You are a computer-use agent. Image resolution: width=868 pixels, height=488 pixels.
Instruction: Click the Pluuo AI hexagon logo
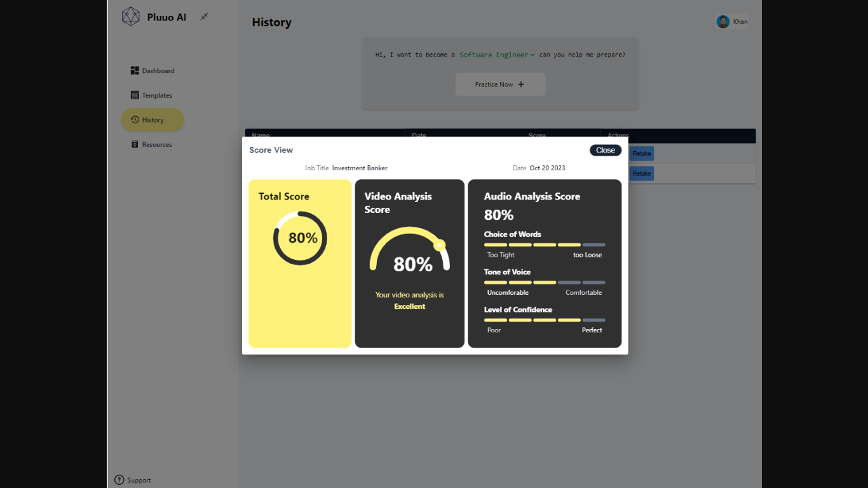point(131,17)
